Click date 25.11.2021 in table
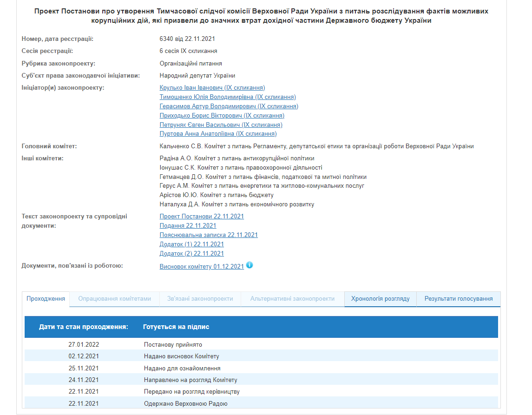This screenshot has height=415, width=532. (x=84, y=368)
